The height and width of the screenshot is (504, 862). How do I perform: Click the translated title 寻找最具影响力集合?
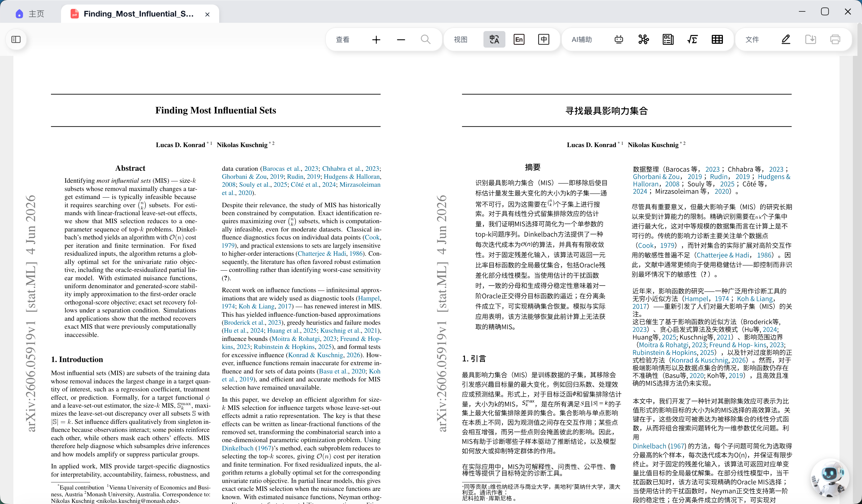click(x=607, y=111)
